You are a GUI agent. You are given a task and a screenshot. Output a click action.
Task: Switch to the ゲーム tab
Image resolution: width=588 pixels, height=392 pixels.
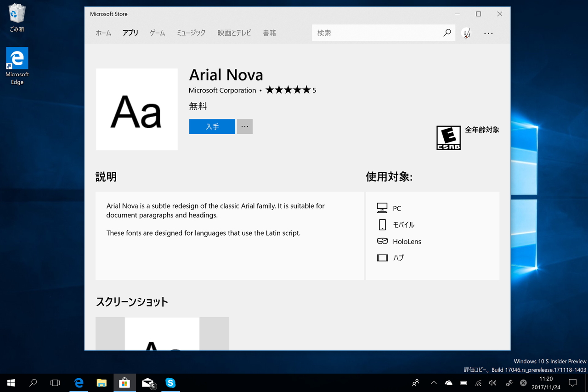coord(157,33)
